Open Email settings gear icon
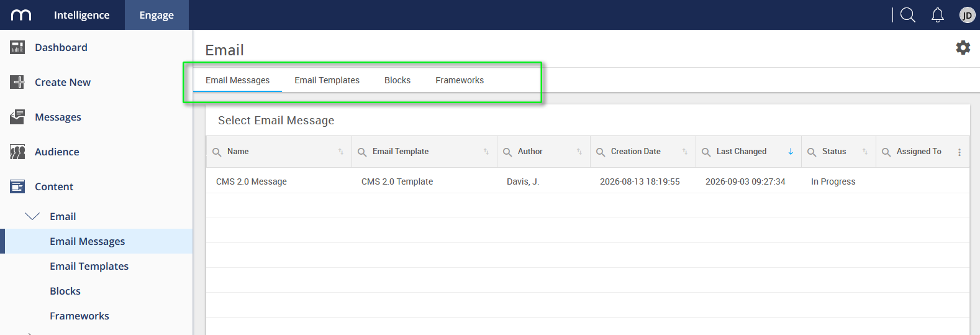The width and height of the screenshot is (980, 335). tap(963, 47)
